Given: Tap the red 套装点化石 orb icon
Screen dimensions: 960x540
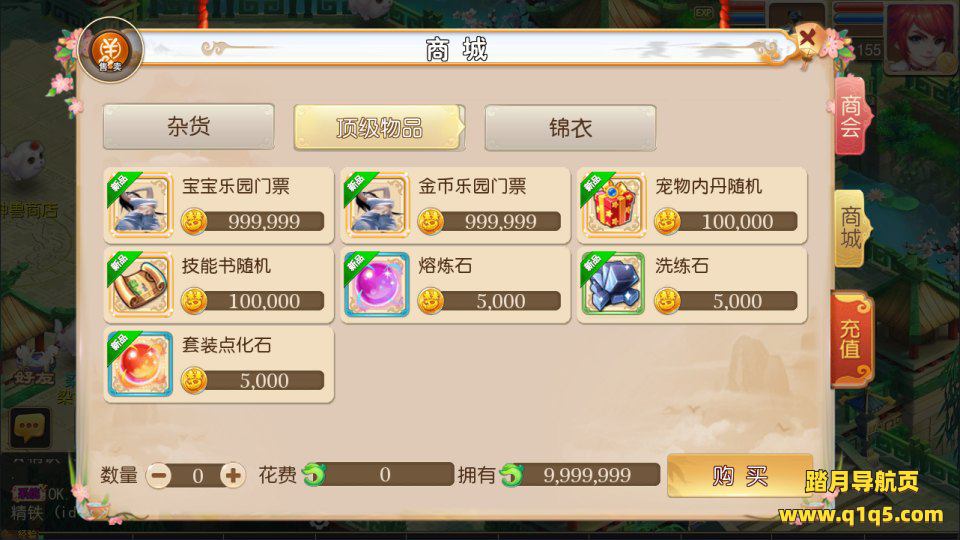Looking at the screenshot, I should pos(140,364).
